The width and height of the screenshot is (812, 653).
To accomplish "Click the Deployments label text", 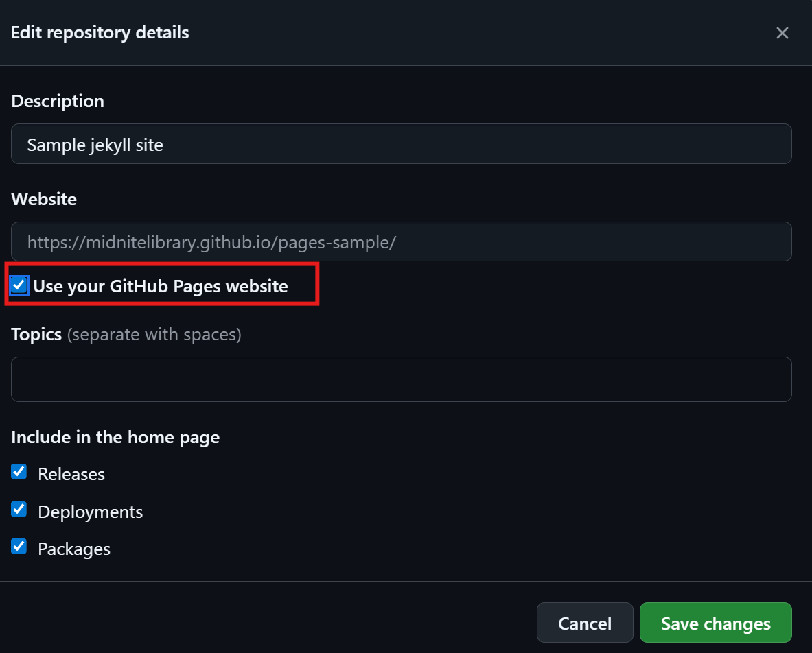I will pyautogui.click(x=91, y=512).
